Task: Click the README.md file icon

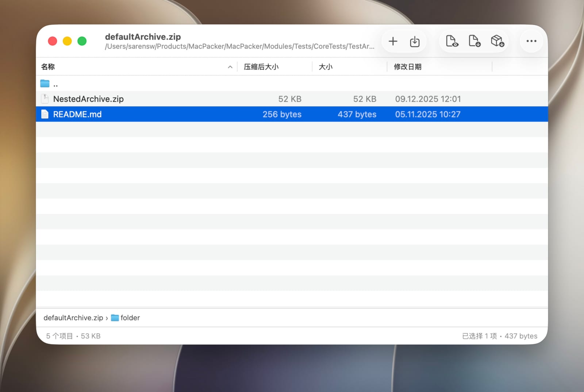Action: pyautogui.click(x=45, y=114)
